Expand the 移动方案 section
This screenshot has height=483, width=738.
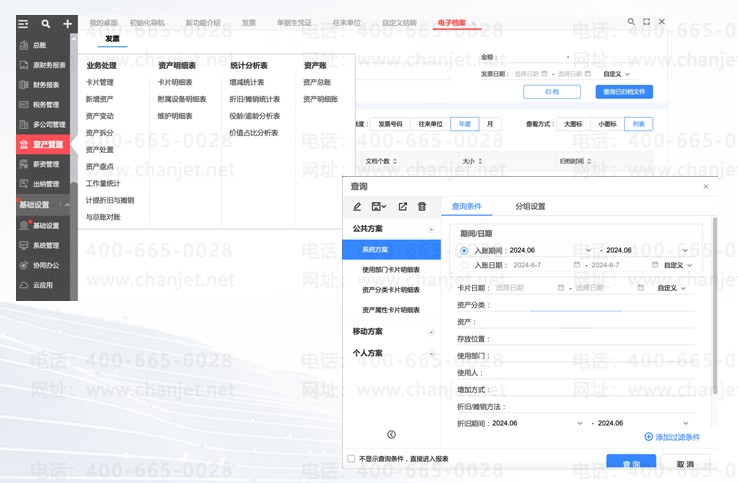pos(431,332)
